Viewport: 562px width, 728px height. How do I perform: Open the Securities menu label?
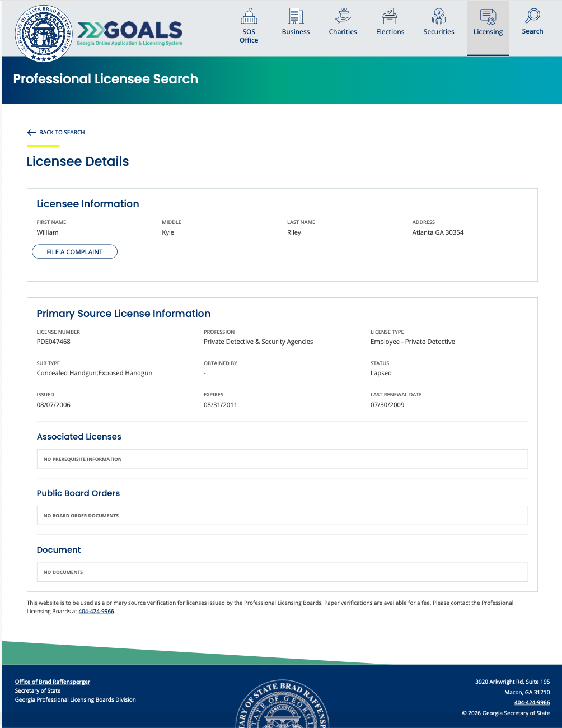tap(439, 32)
